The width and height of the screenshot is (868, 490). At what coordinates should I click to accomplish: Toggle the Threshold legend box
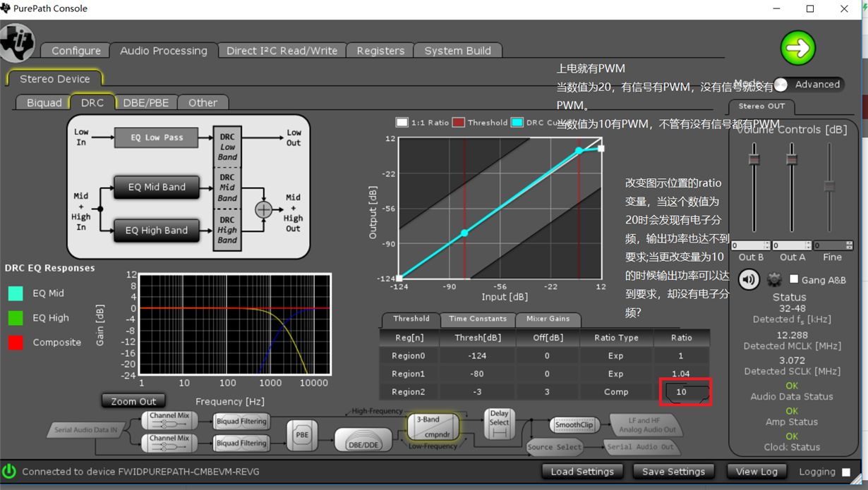point(459,122)
